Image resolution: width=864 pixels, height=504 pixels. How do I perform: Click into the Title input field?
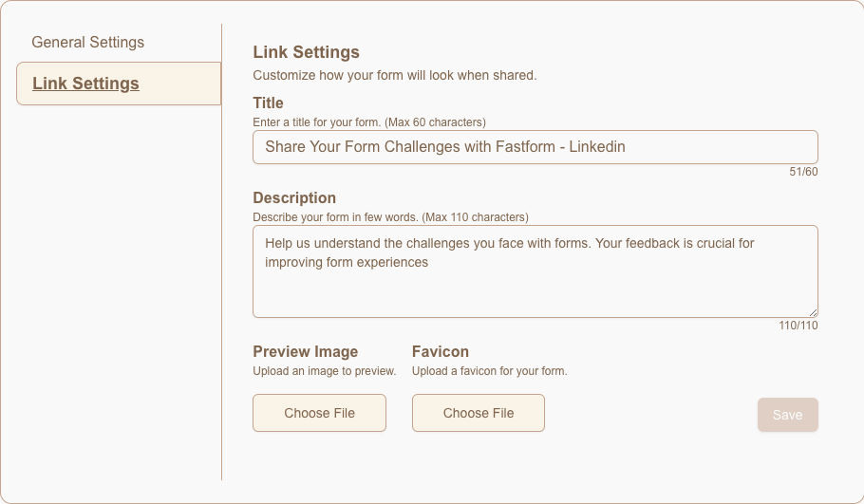point(535,147)
